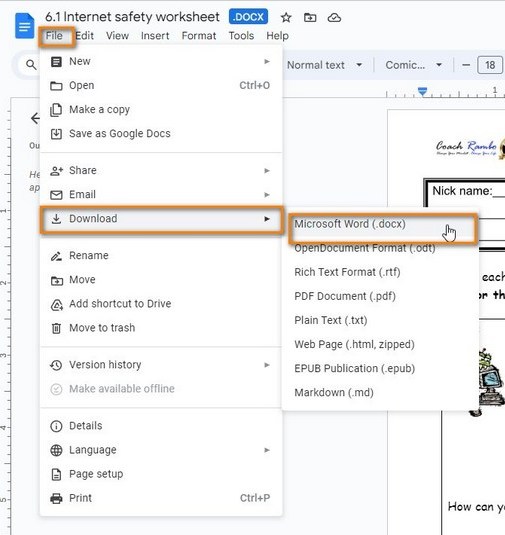This screenshot has width=505, height=535.
Task: Open the Insert menu
Action: (x=155, y=35)
